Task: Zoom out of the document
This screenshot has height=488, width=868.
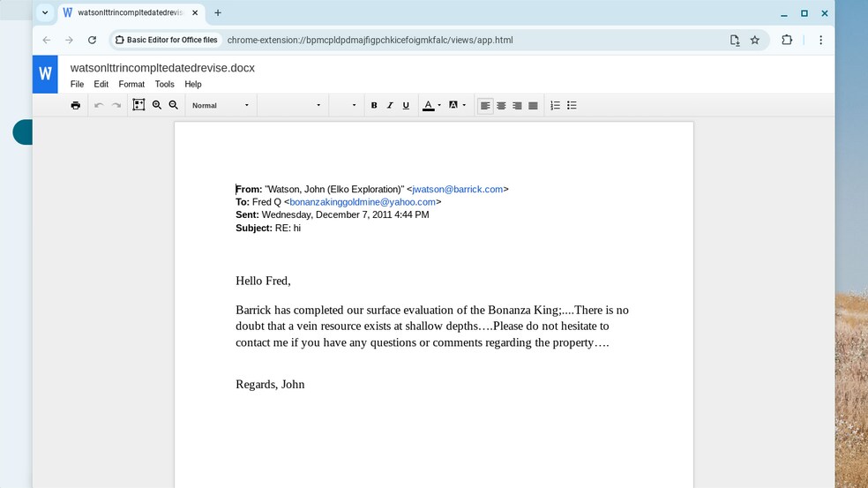Action: [173, 105]
